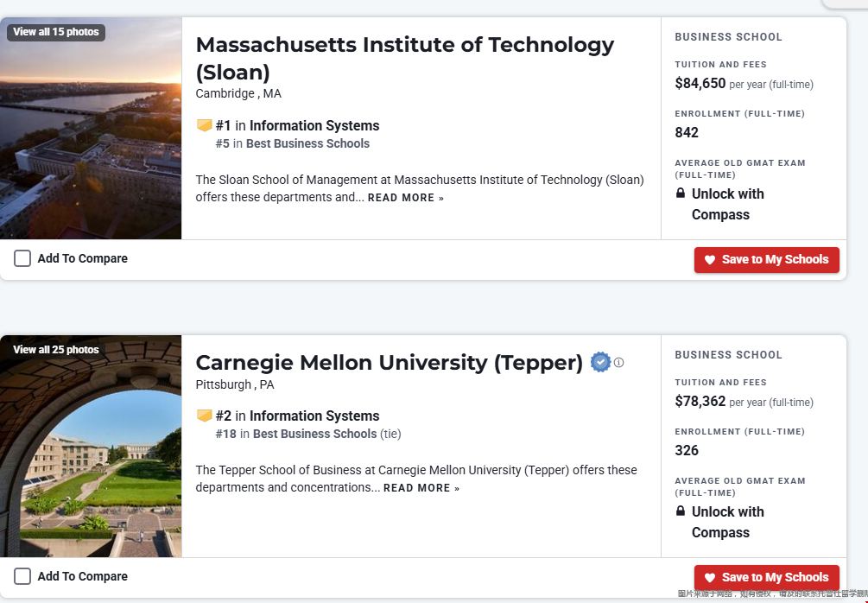Check Add To Compare for Carnegie Mellon
Screen dimensions: 868x603
click(22, 576)
